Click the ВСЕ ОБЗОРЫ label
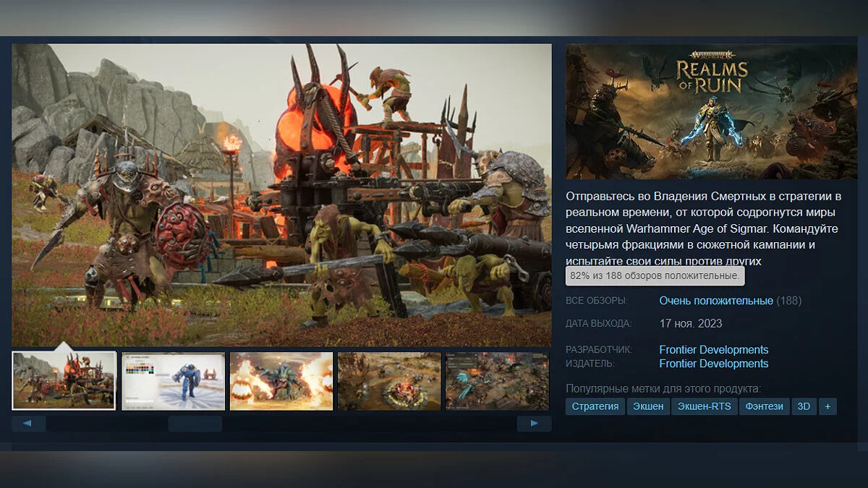This screenshot has height=488, width=868. pyautogui.click(x=597, y=301)
